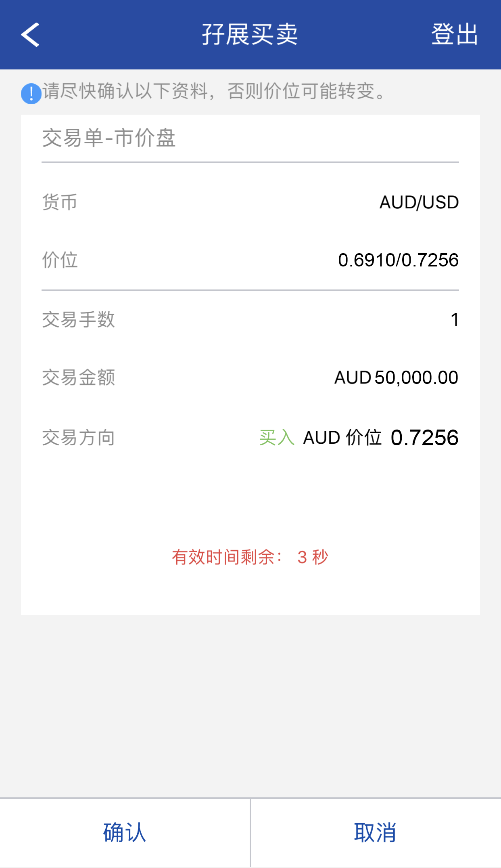Tap the 孖展买卖 page title
Screen dimensions: 501x868
click(x=250, y=35)
